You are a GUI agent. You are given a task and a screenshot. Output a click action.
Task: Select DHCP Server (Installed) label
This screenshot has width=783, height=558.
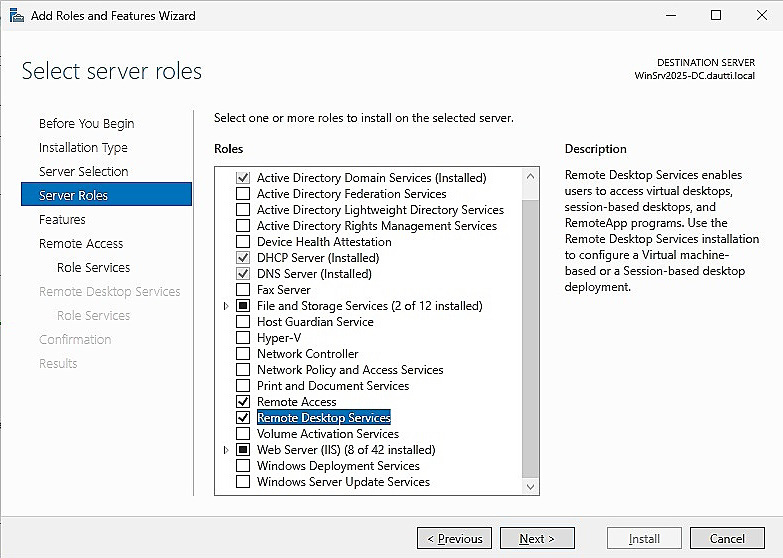[318, 258]
